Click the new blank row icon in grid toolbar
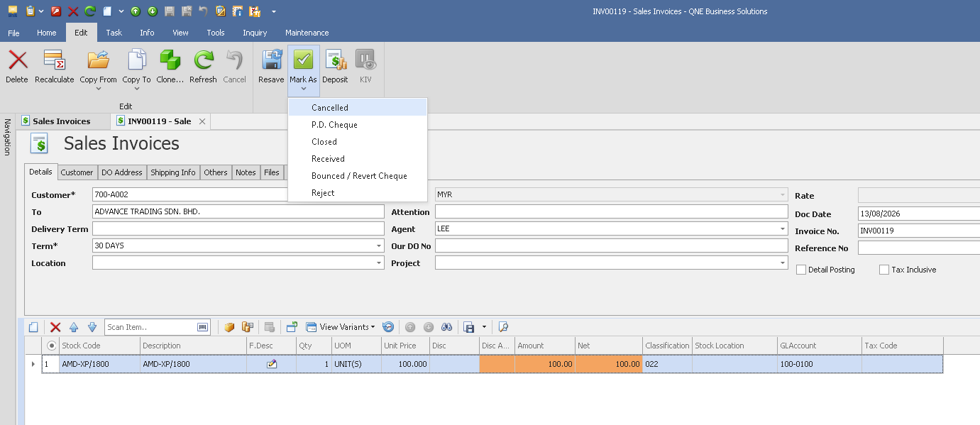980x425 pixels. 33,327
